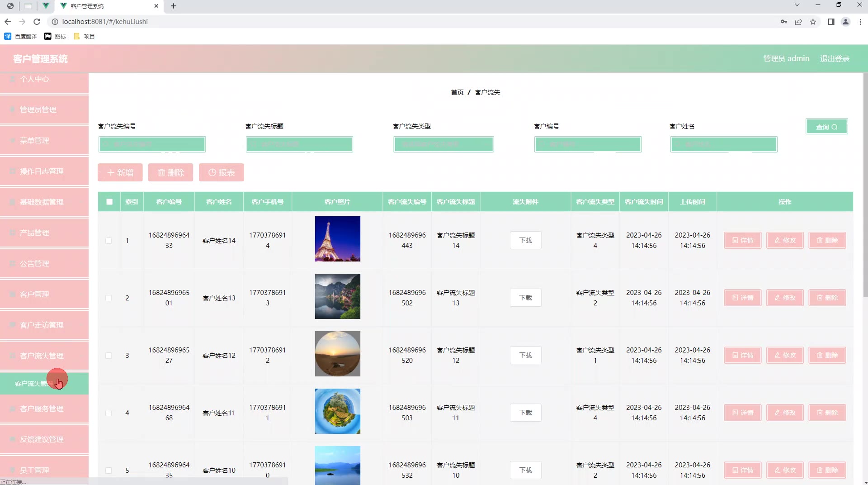Check the checkbox for row 客户姓名10

click(108, 471)
